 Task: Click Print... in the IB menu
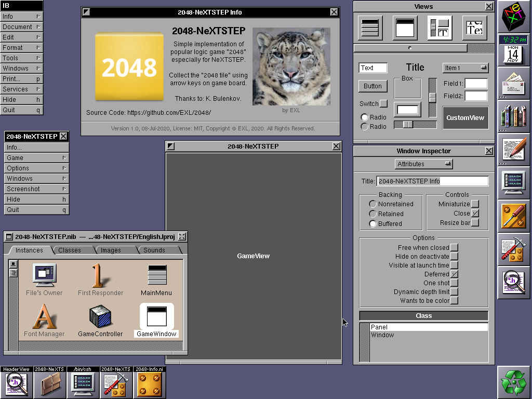click(x=22, y=79)
